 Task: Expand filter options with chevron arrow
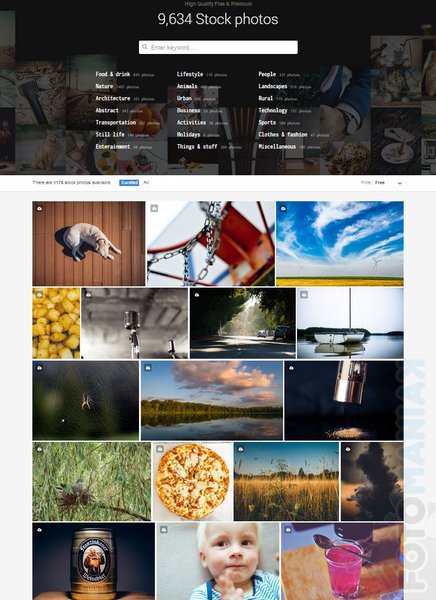pyautogui.click(x=400, y=183)
